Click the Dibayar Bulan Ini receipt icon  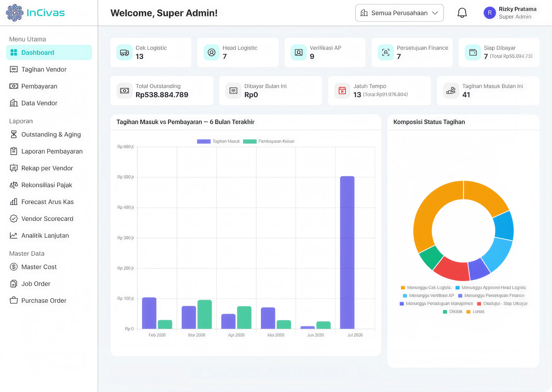click(x=233, y=91)
